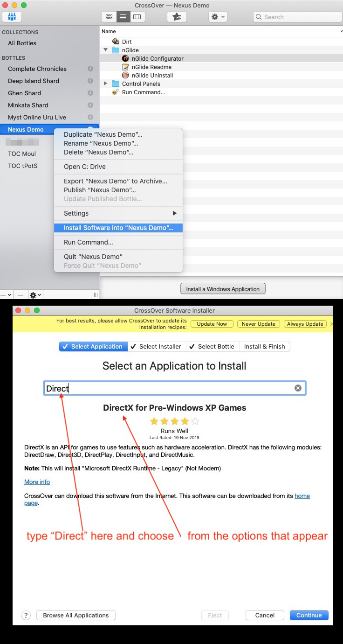Switch to column view mode

pyautogui.click(x=137, y=17)
